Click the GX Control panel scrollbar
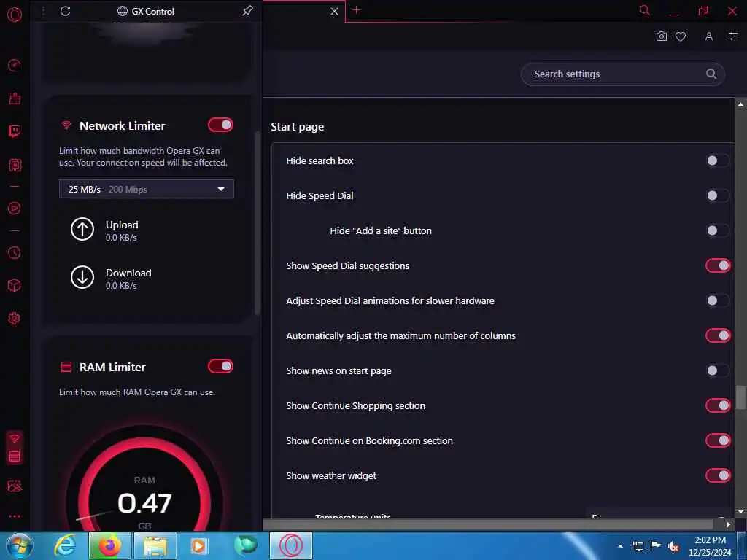 click(x=258, y=223)
